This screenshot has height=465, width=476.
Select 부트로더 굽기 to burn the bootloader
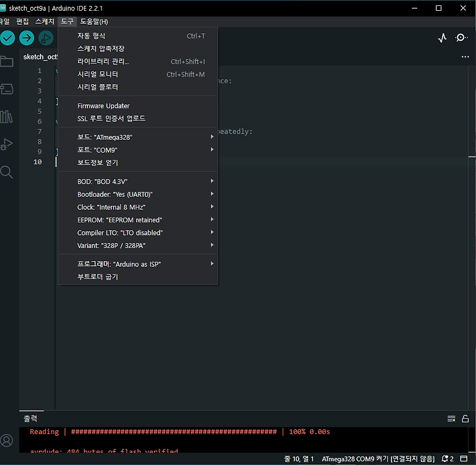(96, 277)
